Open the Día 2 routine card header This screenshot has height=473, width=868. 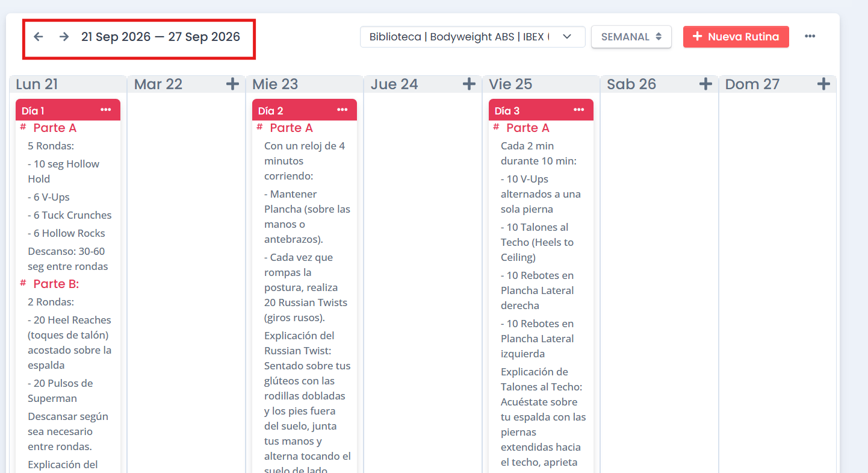tap(305, 110)
